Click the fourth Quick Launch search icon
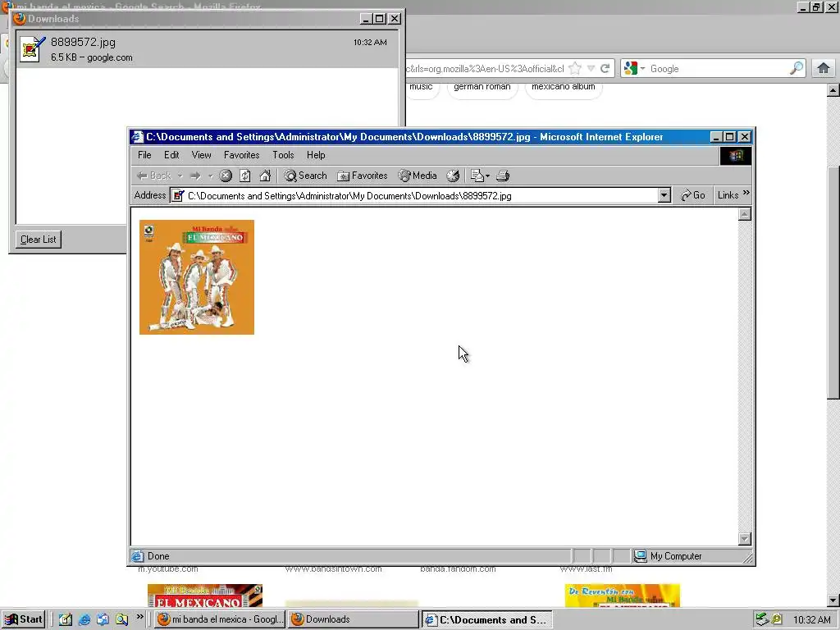 point(122,619)
